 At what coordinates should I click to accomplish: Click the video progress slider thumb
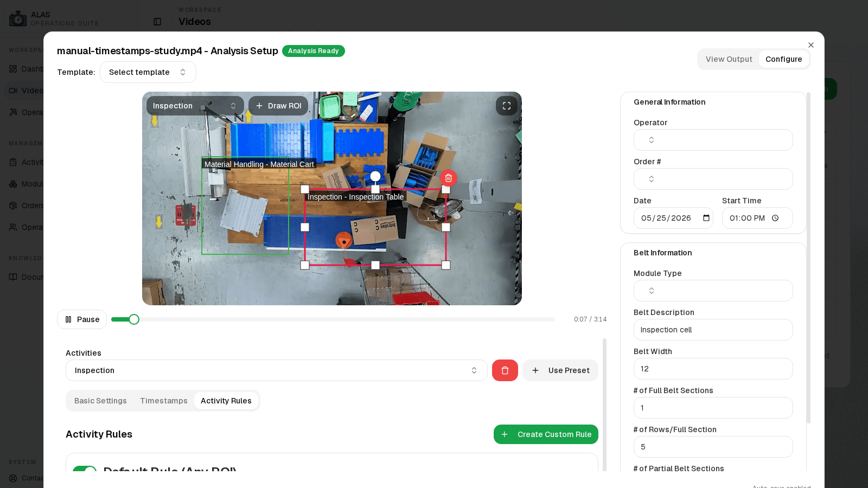[x=134, y=319]
